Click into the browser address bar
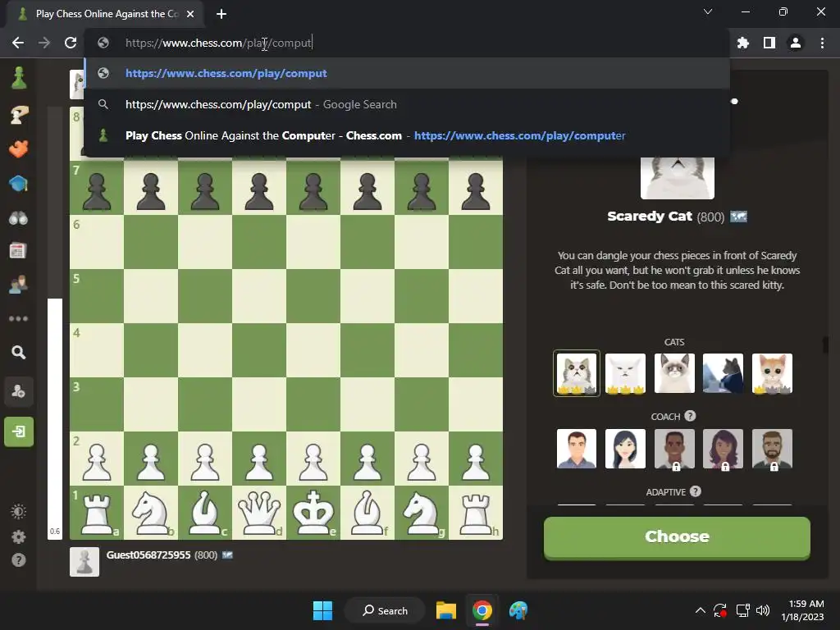The height and width of the screenshot is (630, 840). 407,43
